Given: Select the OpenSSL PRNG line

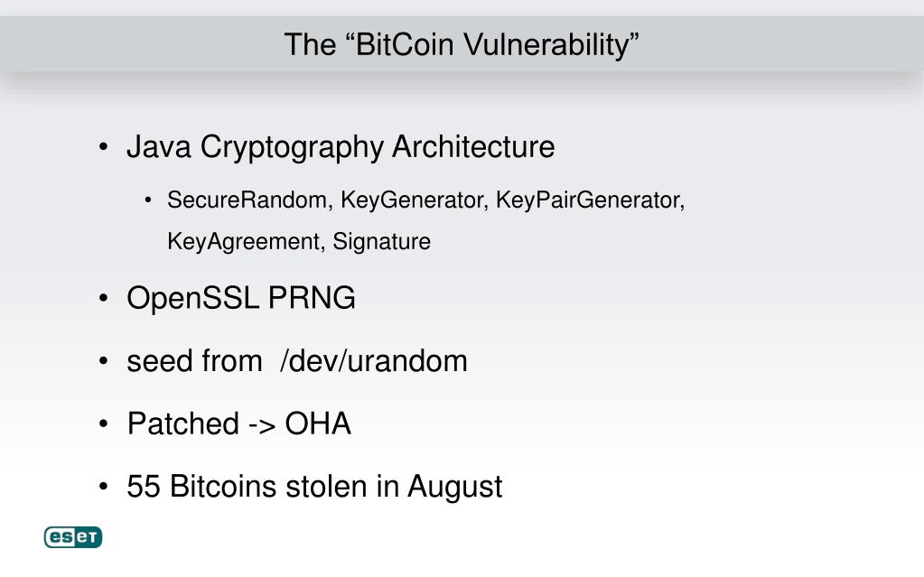Looking at the screenshot, I should pos(241,298).
